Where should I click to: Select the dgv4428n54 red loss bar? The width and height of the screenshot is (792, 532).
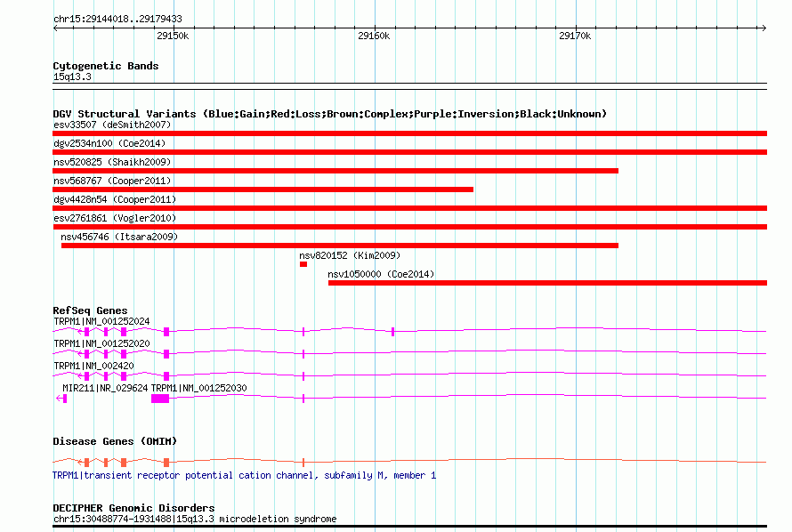[409, 208]
